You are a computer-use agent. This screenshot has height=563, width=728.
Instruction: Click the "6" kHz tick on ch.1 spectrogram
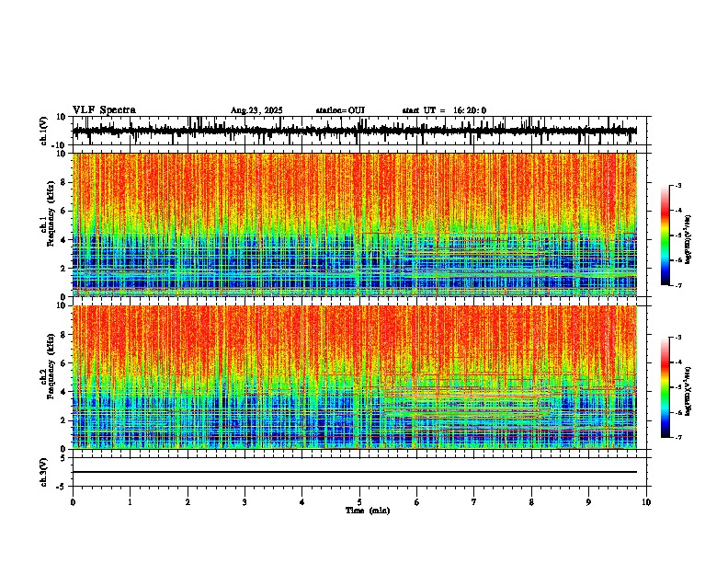click(x=64, y=211)
